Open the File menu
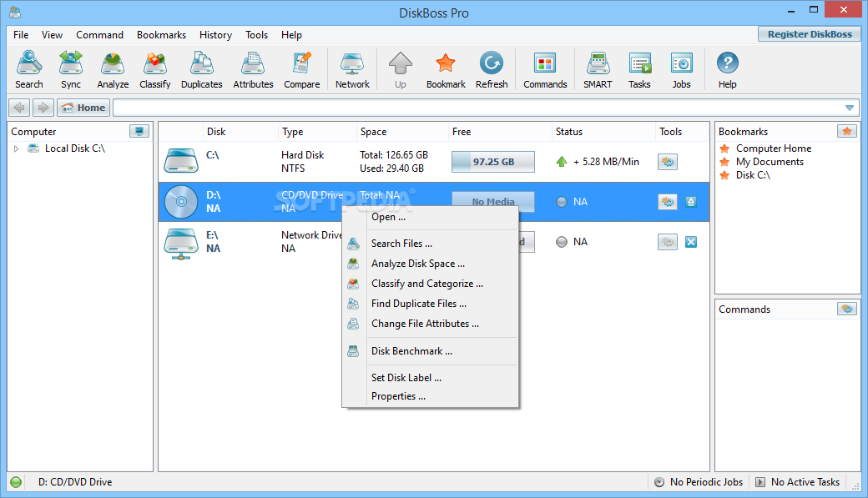The width and height of the screenshot is (868, 498). [21, 35]
